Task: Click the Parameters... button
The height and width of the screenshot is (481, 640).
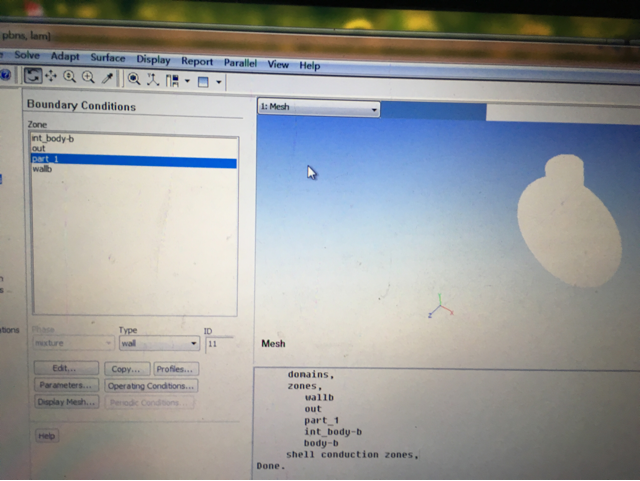Action: click(x=66, y=385)
